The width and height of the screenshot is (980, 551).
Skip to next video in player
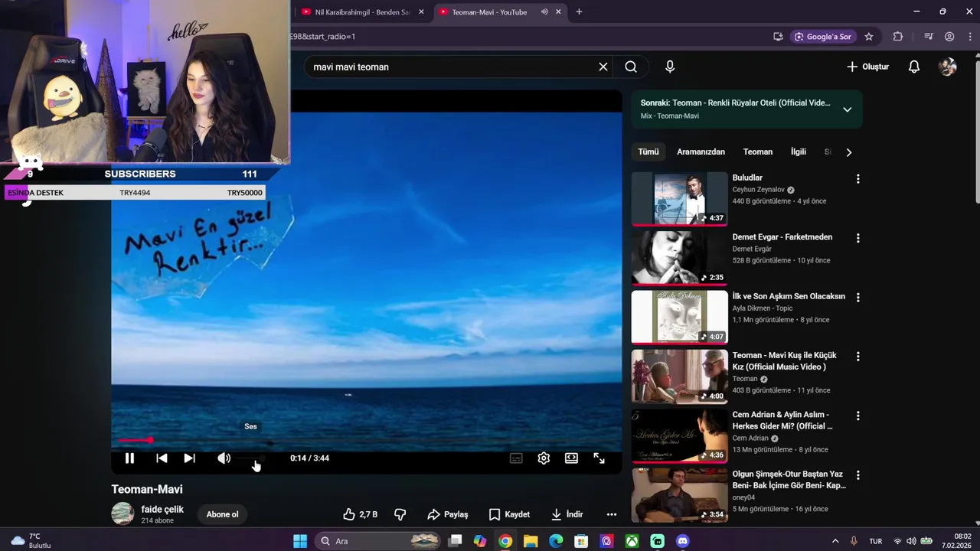[189, 458]
